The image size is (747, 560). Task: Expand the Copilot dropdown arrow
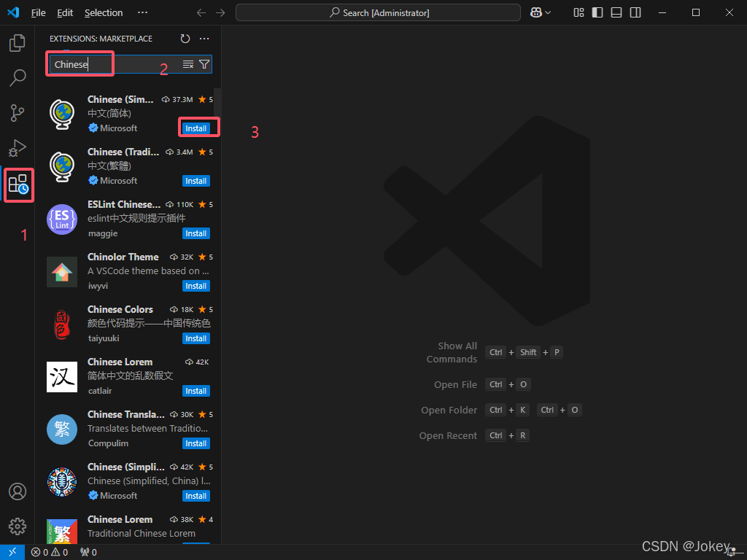tap(548, 13)
